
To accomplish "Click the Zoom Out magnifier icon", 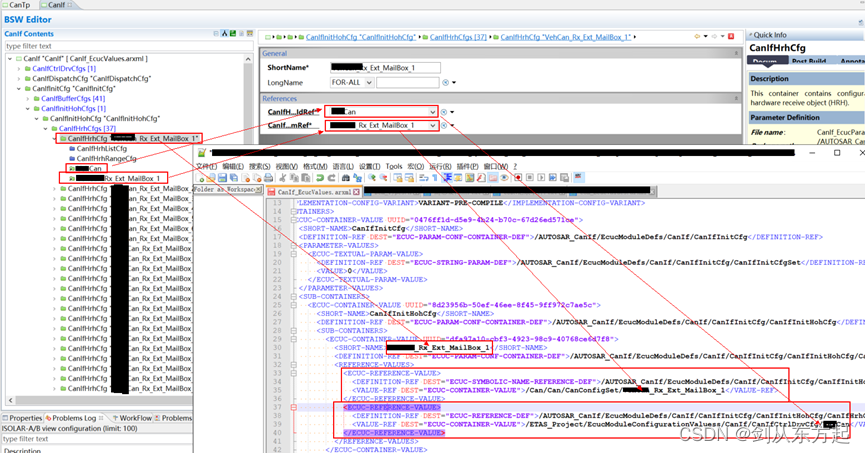I will point(383,178).
